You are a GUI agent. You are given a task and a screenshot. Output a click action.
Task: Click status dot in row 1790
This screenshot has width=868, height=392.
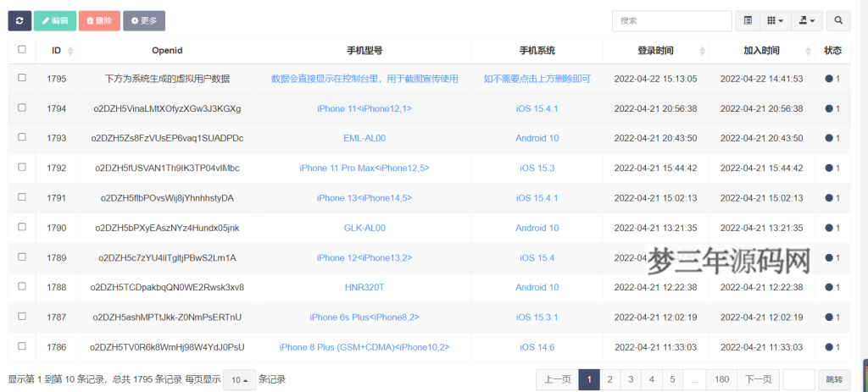829,228
